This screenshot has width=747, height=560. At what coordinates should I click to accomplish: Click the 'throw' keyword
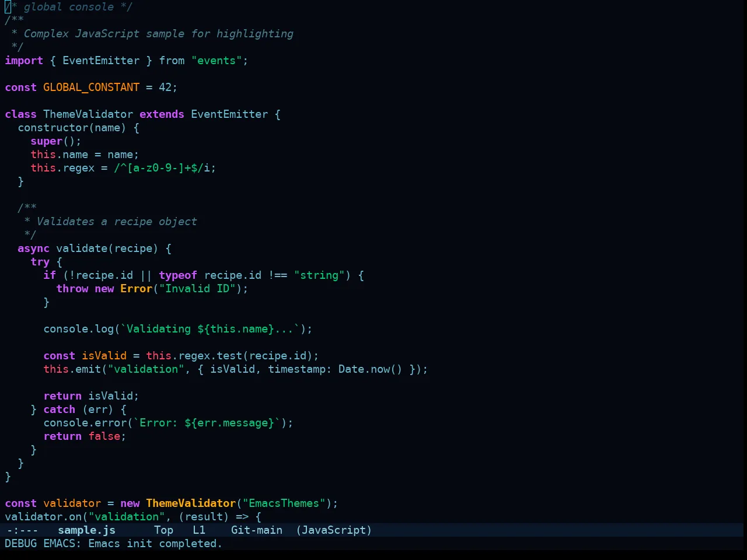pyautogui.click(x=72, y=289)
